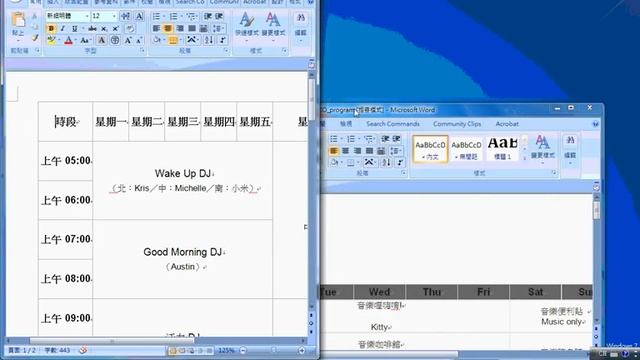
Task: Click Multilevel List icon in left window
Action: point(191,16)
